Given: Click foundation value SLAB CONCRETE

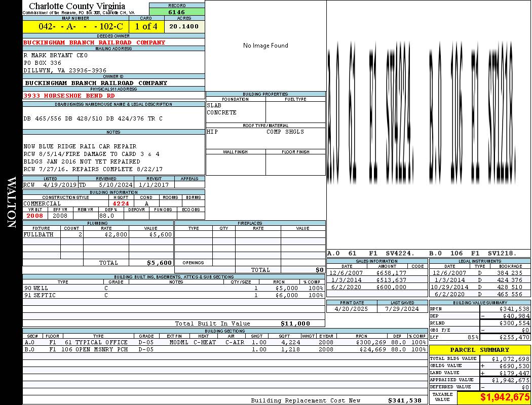Looking at the screenshot, I should [221, 109].
